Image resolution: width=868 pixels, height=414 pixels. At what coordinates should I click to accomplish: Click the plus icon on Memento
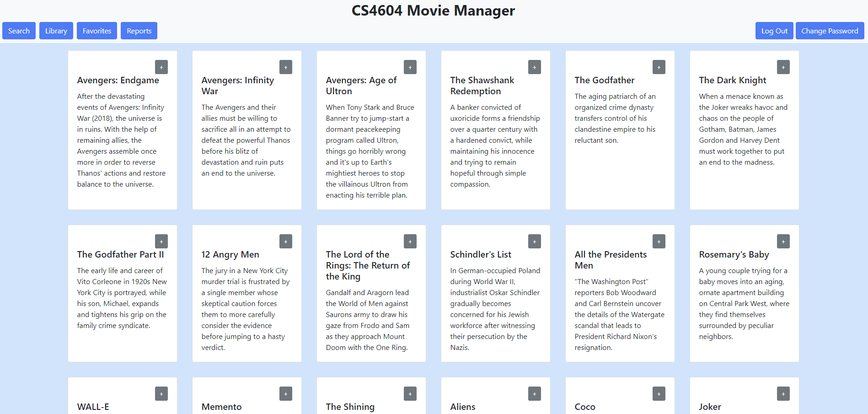point(285,393)
